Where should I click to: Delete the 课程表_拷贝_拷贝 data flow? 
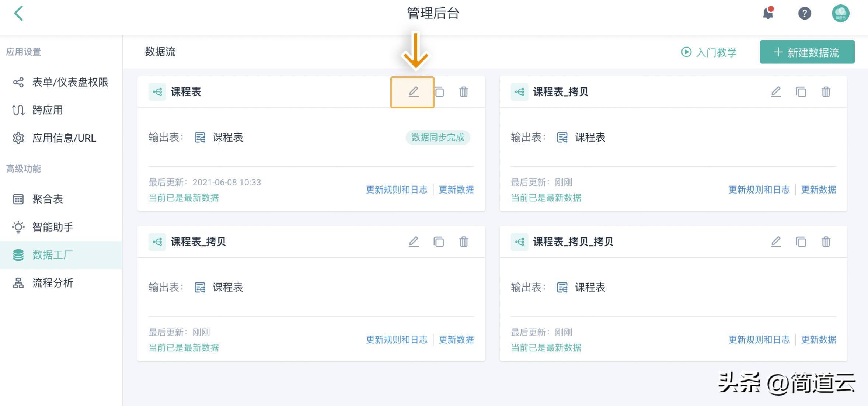tap(826, 242)
